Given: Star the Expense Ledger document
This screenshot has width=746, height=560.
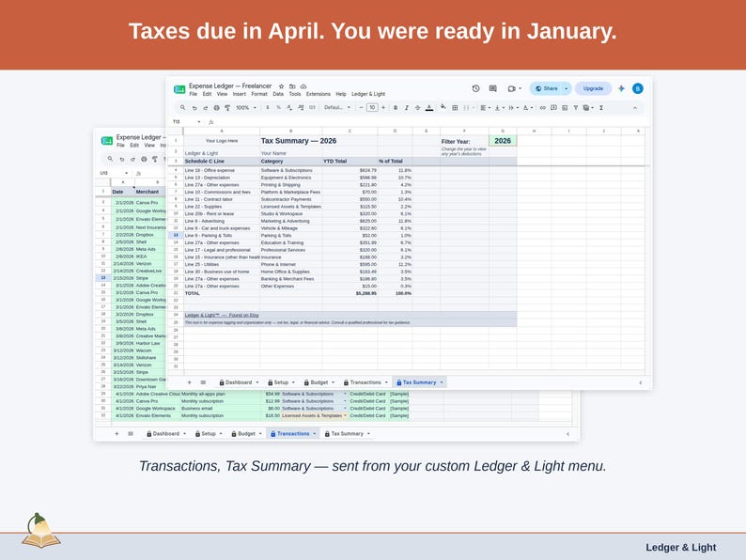Looking at the screenshot, I should (x=281, y=86).
